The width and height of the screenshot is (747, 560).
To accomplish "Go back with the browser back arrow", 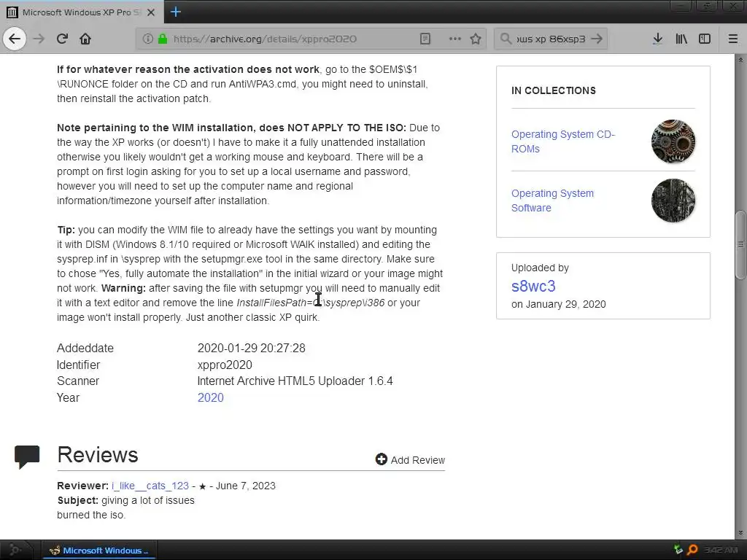I will [15, 39].
